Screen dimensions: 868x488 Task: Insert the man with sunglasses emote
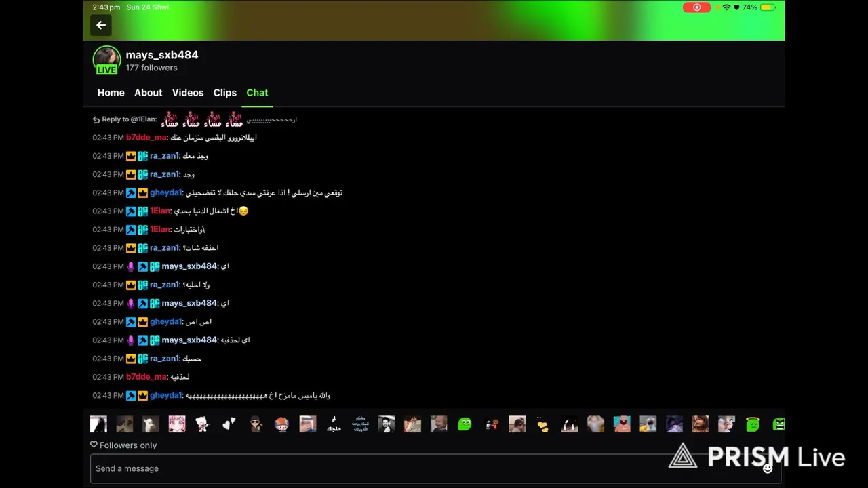[x=256, y=424]
